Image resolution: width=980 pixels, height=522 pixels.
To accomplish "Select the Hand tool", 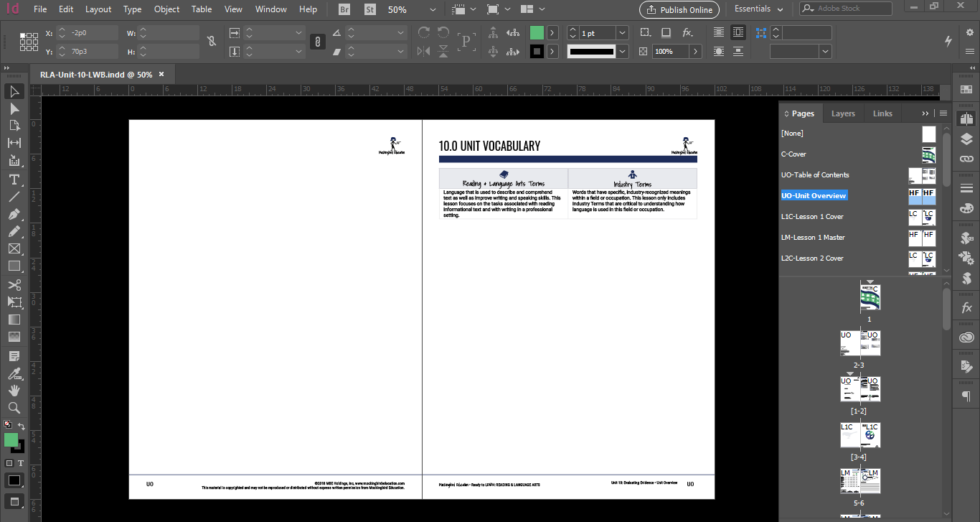I will pyautogui.click(x=14, y=391).
